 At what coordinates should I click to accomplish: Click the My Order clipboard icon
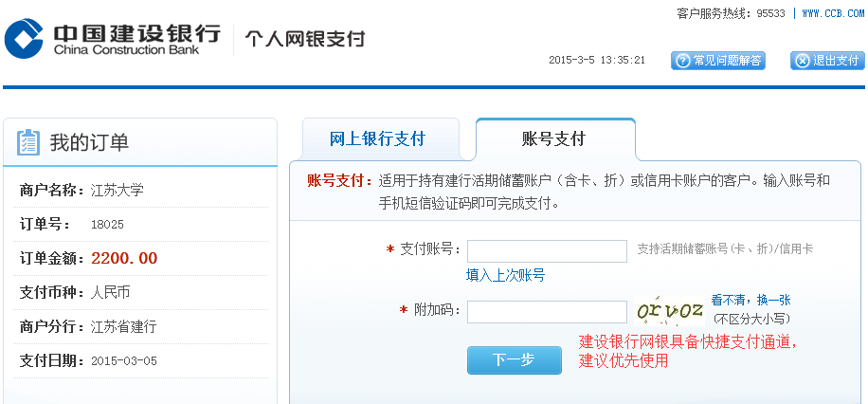point(28,142)
